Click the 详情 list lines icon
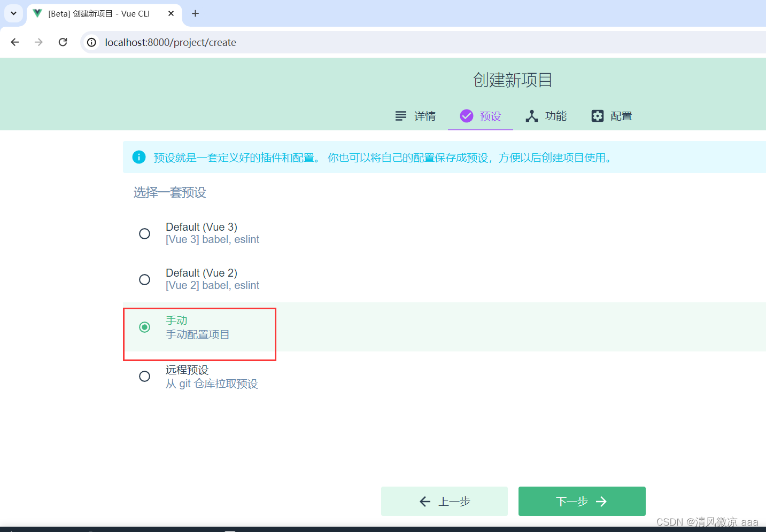766x532 pixels. click(x=401, y=116)
